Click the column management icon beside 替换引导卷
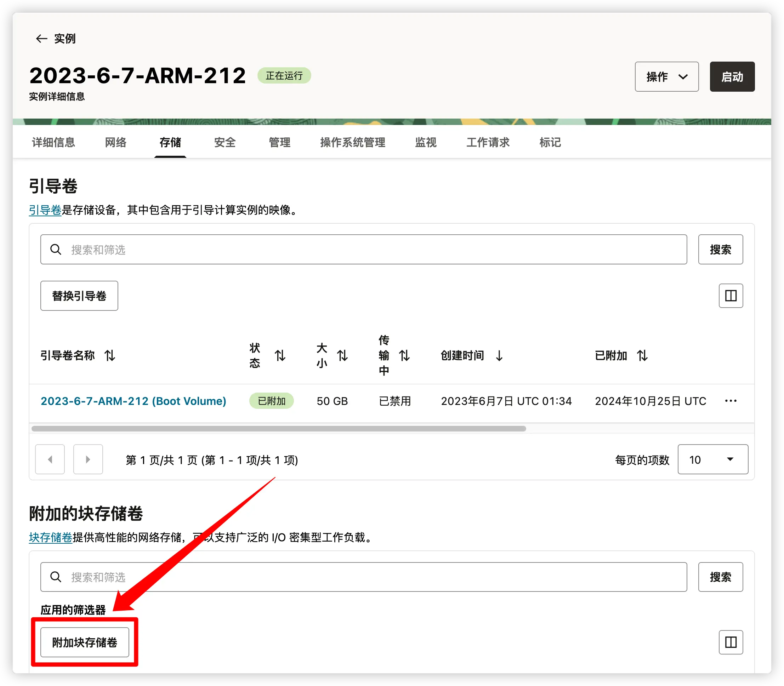Viewport: 784px width, 686px height. pos(731,296)
